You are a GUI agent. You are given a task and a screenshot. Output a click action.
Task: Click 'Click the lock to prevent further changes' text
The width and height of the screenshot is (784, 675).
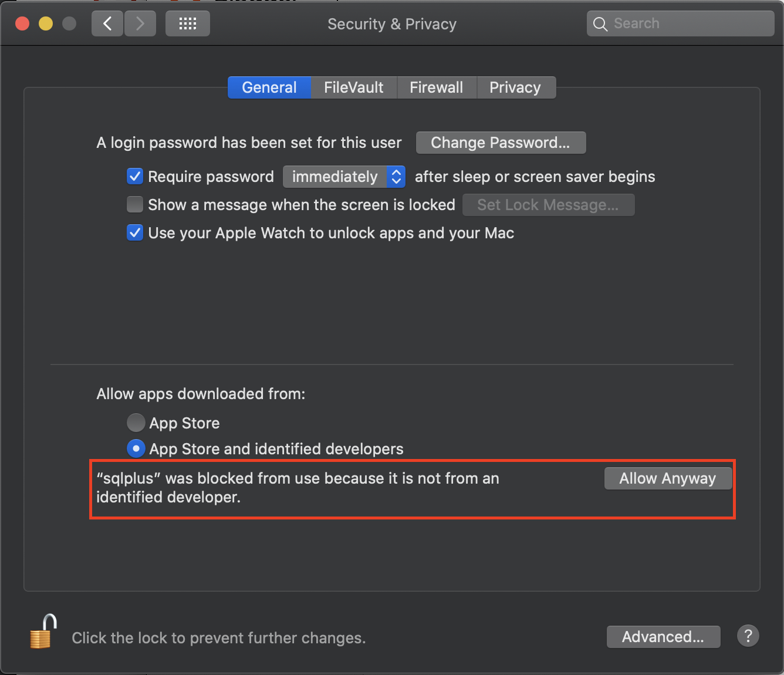point(219,638)
